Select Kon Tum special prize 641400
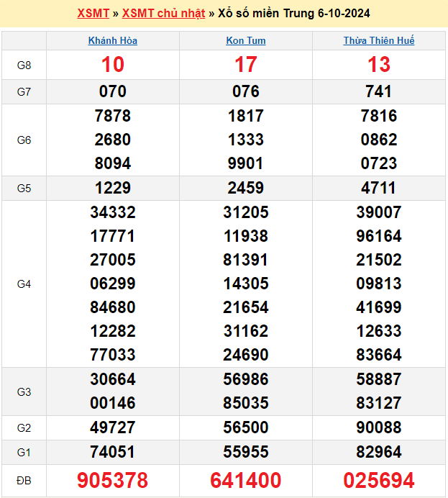448x498 pixels. (x=246, y=480)
